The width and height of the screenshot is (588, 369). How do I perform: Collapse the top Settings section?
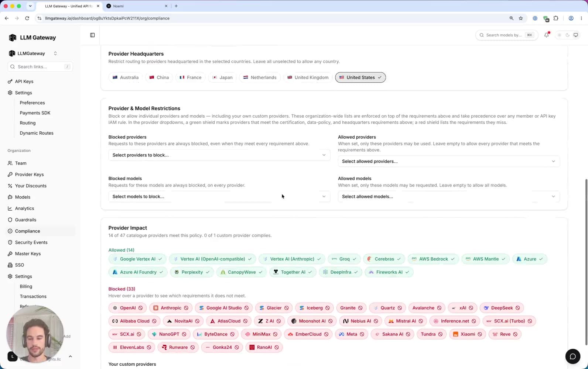pos(23,93)
